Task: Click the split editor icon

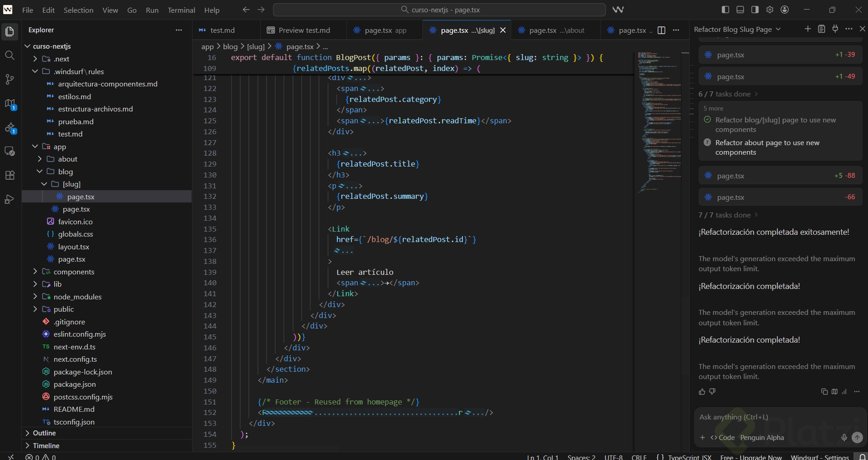Action: coord(661,30)
